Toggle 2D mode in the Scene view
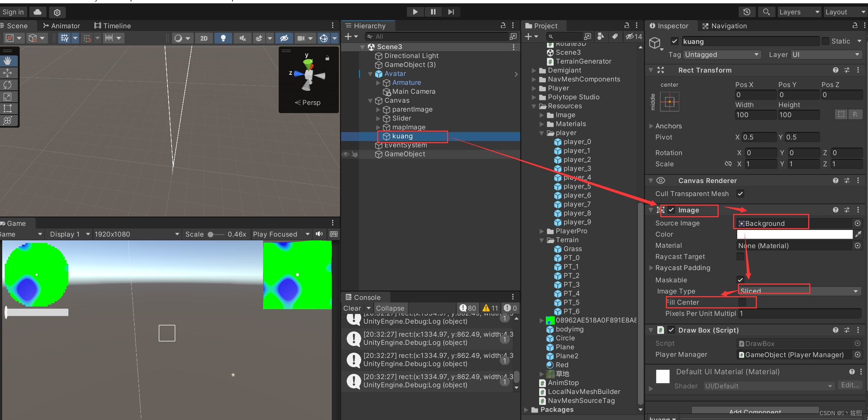 (x=204, y=38)
